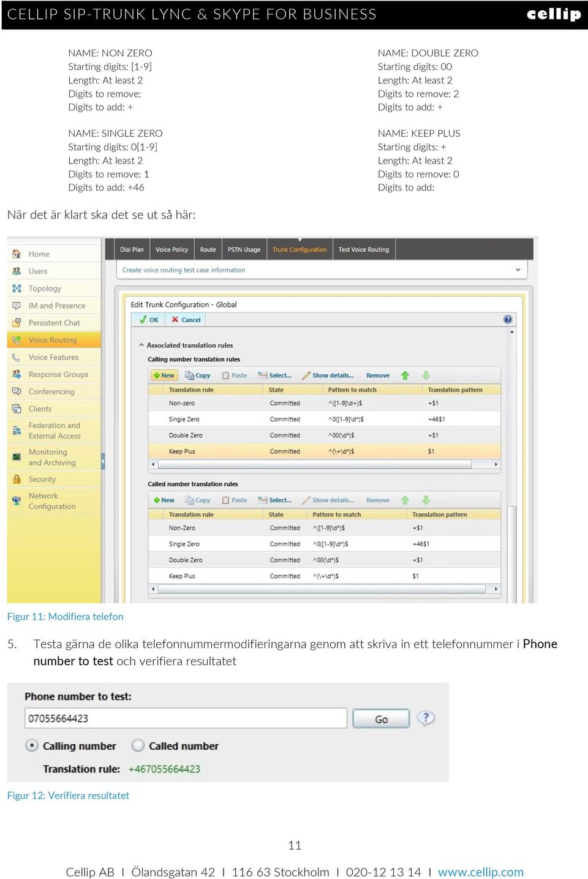Switch to the Dial Plan tab
The height and width of the screenshot is (879, 588).
132,249
